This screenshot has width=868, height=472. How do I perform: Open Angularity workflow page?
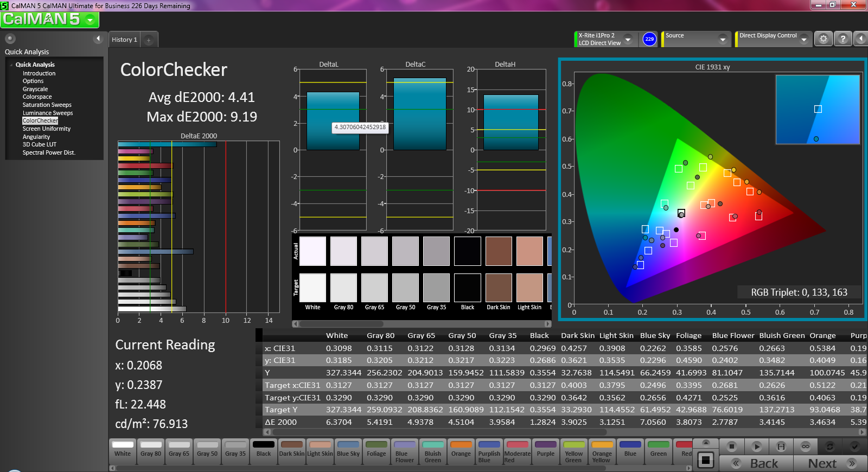(x=36, y=137)
